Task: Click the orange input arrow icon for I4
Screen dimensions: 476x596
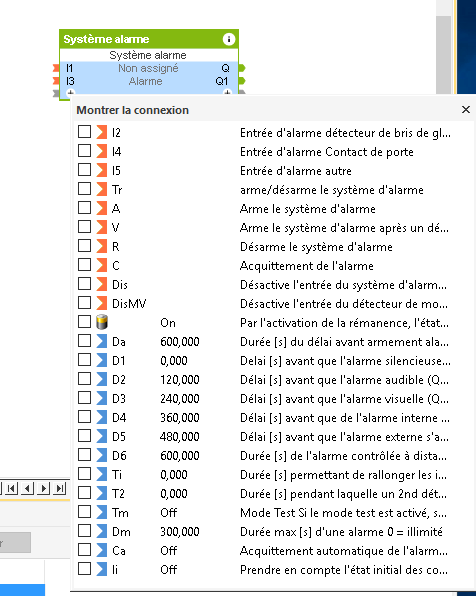Action: coord(102,151)
